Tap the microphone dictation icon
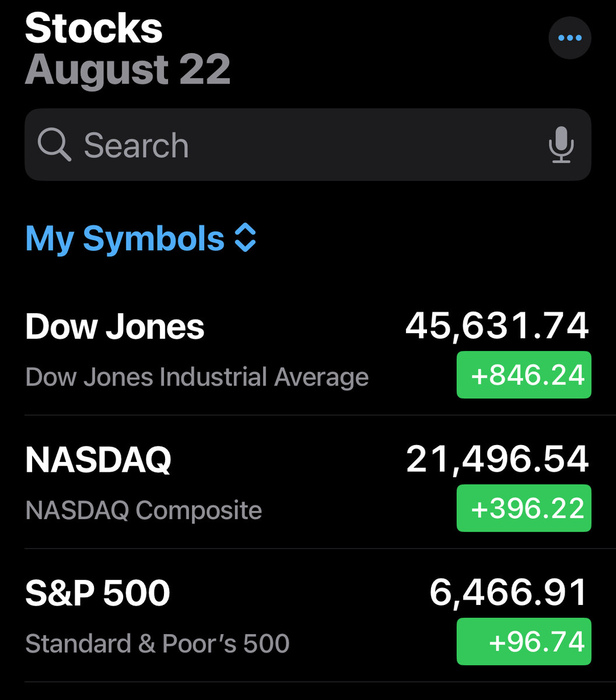 (x=561, y=145)
